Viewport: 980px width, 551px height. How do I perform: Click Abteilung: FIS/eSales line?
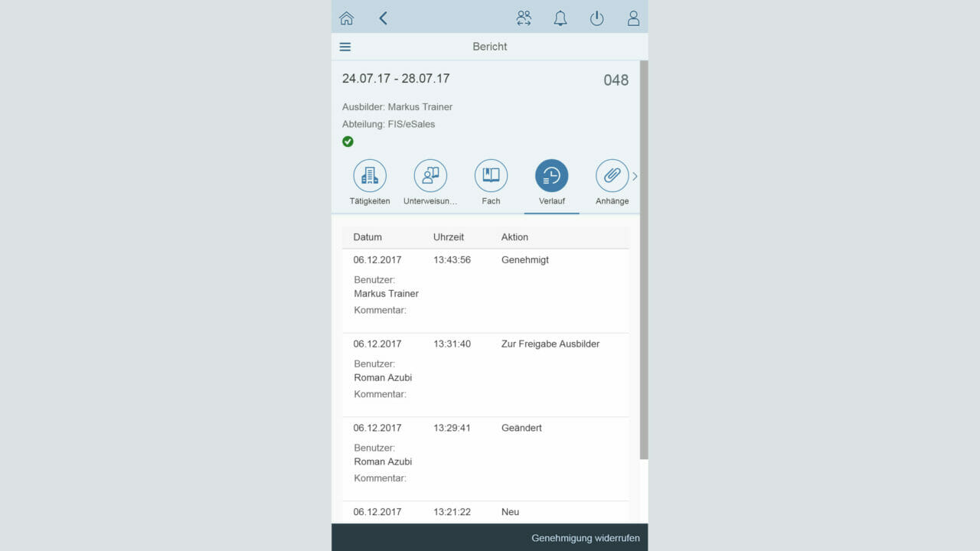[x=388, y=124]
